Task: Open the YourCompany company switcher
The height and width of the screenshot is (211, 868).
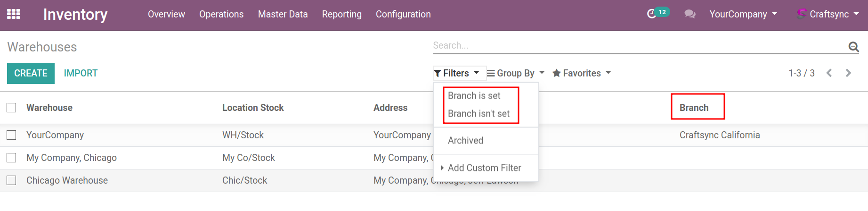Action: click(x=743, y=14)
